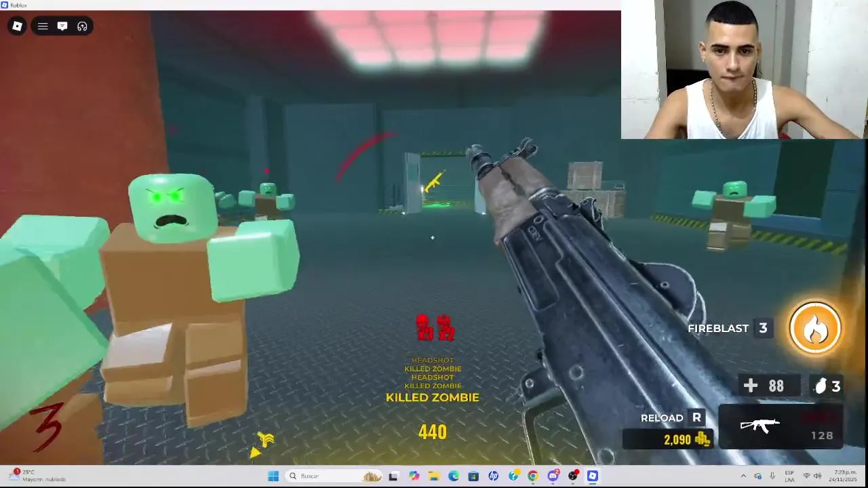This screenshot has height=488, width=868.
Task: Click the Reload R key button
Action: coord(696,418)
